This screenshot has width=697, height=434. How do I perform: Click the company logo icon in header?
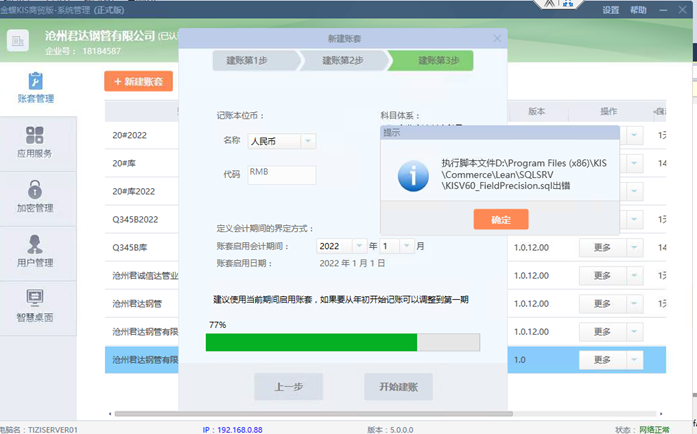click(x=18, y=41)
